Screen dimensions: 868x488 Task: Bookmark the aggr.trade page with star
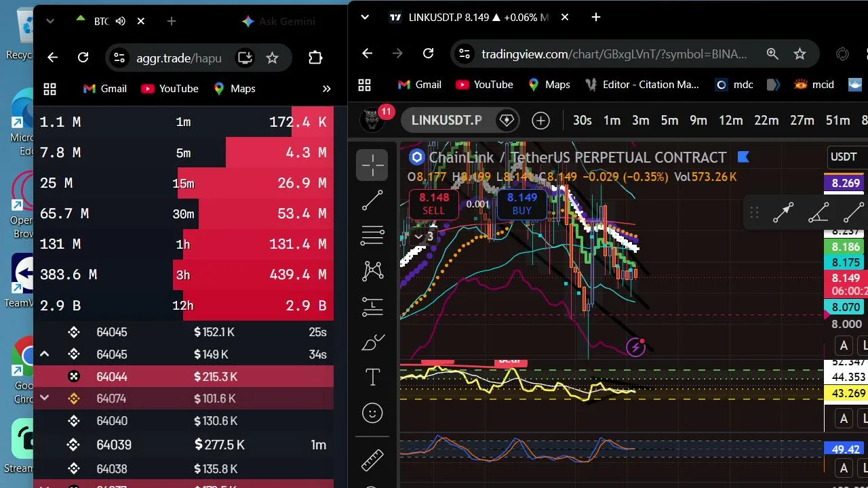click(272, 58)
